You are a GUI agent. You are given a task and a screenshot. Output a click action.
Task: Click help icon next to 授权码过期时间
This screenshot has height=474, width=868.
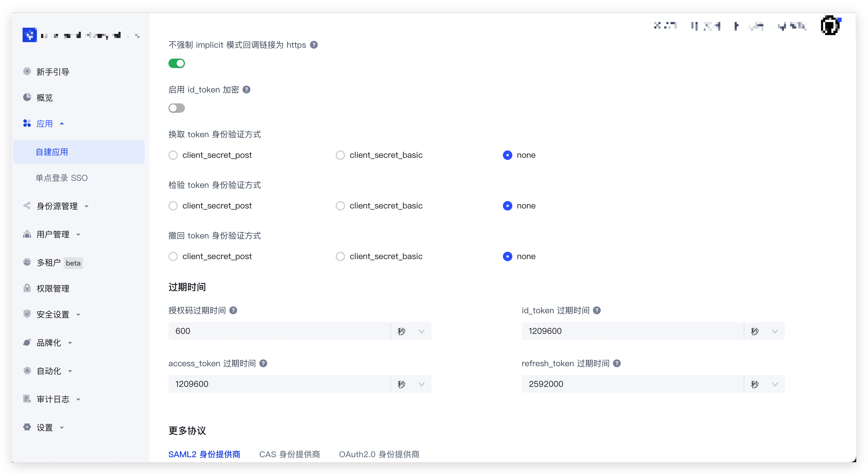[x=233, y=310]
